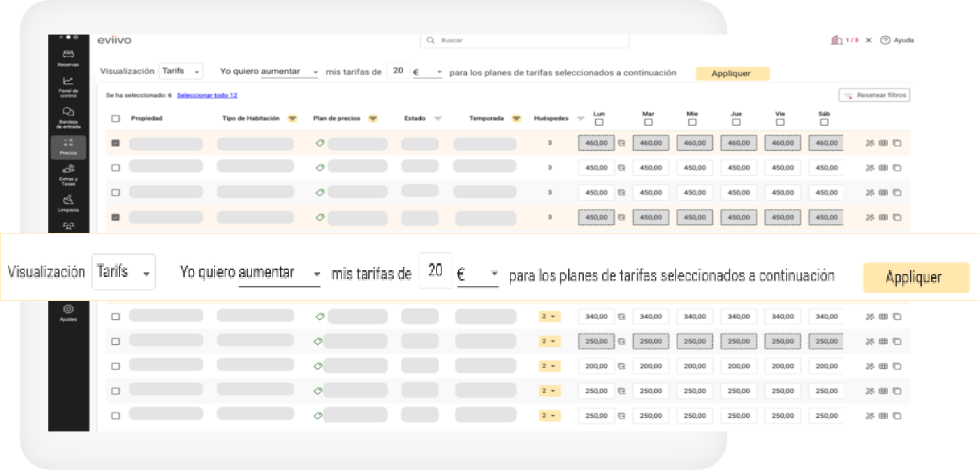Click the Seleccionar todo 12 link
This screenshot has width=980, height=470.
coord(207,95)
